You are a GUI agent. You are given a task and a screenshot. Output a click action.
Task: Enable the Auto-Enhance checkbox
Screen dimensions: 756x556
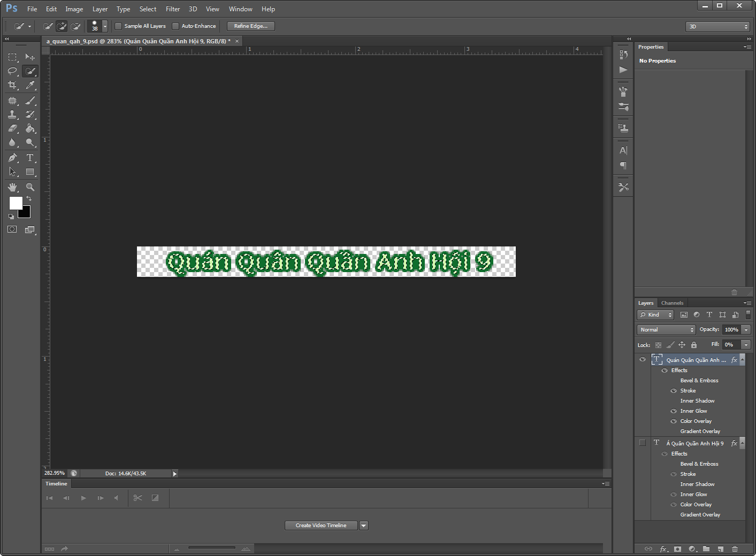click(174, 26)
